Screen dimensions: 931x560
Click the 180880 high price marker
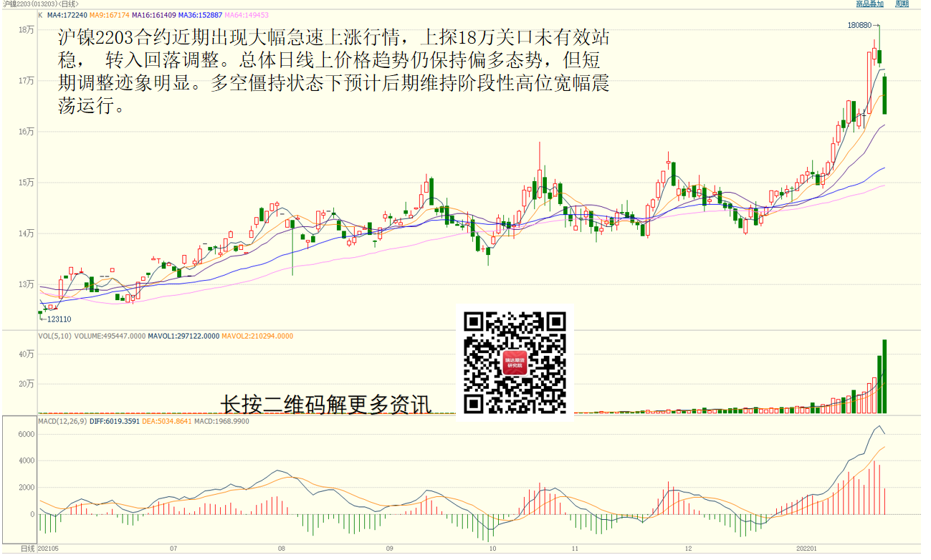click(x=859, y=25)
